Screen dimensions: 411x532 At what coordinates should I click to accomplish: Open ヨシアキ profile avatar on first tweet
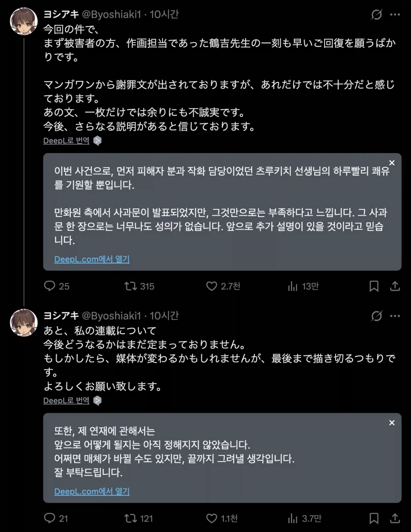tap(24, 21)
